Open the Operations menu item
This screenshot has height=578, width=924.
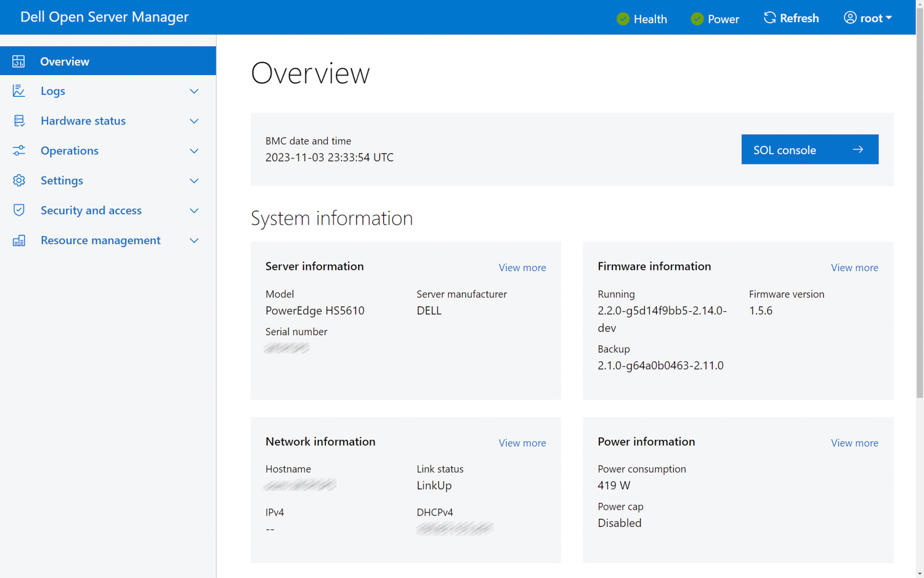point(108,150)
